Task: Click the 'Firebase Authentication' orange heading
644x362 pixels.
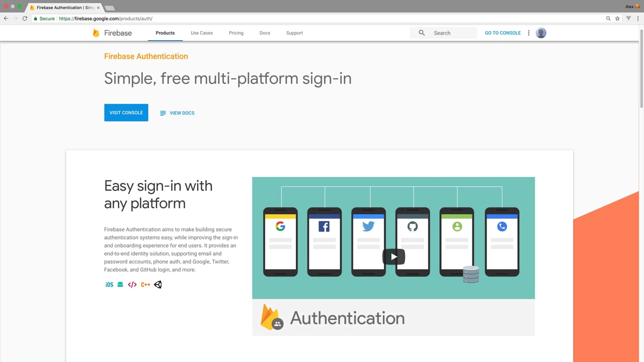Action: click(x=146, y=56)
